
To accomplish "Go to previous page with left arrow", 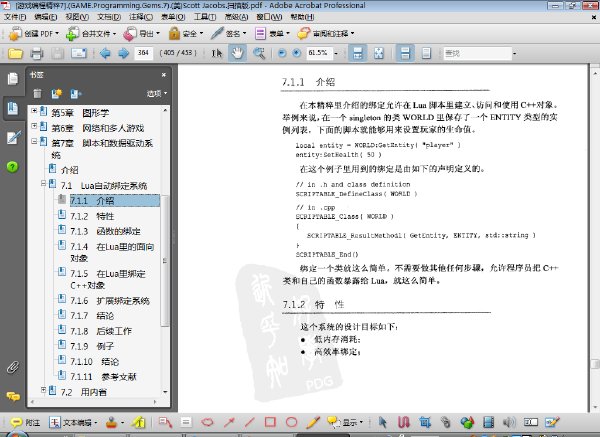I will (x=105, y=53).
